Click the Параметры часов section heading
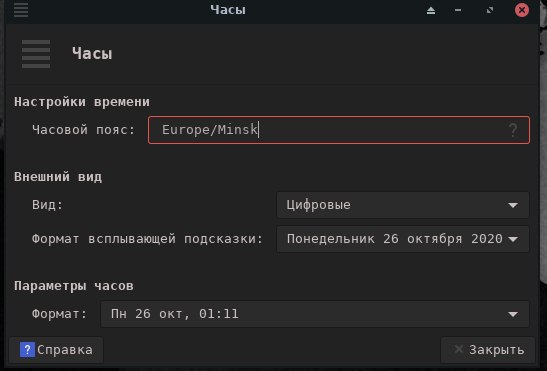Image resolution: width=547 pixels, height=371 pixels. (74, 286)
